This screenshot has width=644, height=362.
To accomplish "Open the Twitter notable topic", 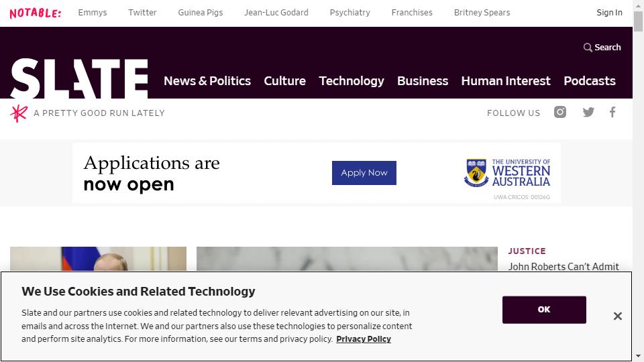I will point(142,13).
